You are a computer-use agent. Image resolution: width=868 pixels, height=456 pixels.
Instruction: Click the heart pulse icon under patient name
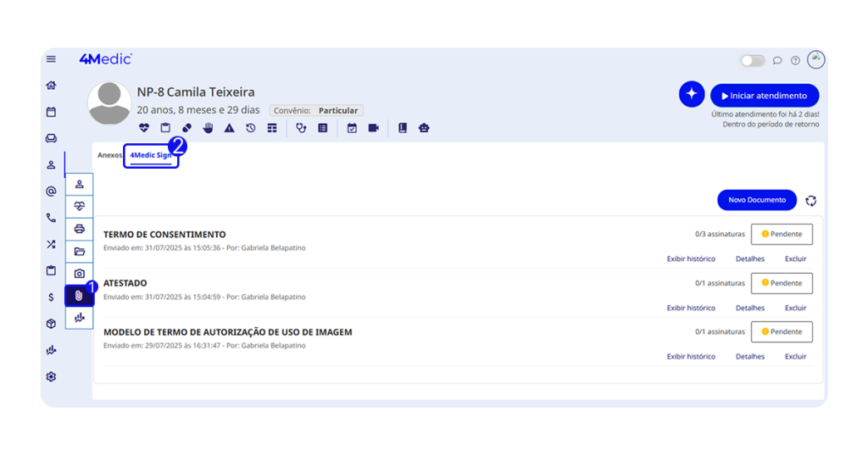pos(144,128)
